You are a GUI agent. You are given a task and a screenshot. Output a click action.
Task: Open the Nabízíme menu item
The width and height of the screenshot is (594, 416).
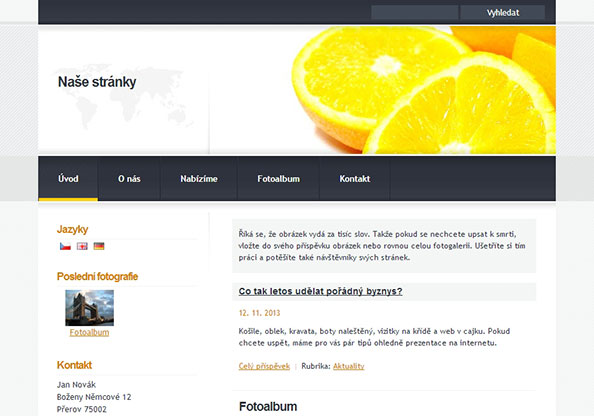pos(199,178)
